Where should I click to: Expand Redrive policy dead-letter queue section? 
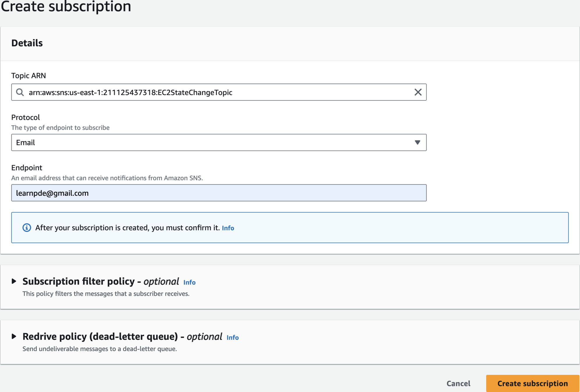coord(14,336)
